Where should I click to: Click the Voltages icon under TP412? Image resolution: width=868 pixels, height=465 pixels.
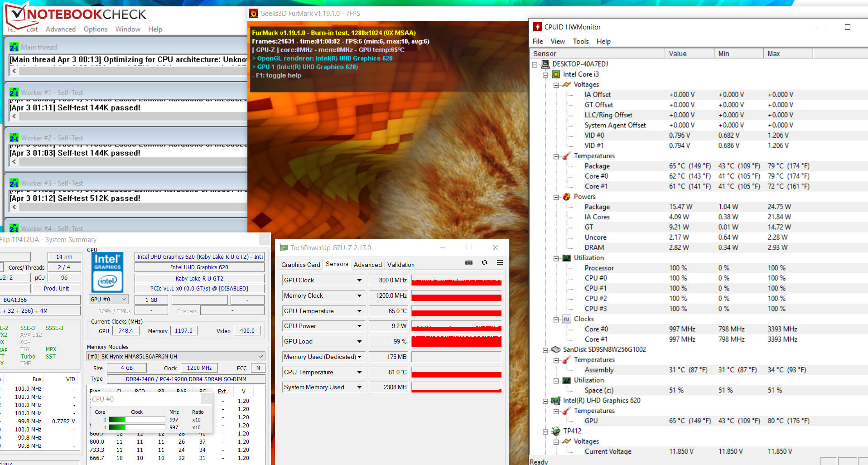(566, 441)
